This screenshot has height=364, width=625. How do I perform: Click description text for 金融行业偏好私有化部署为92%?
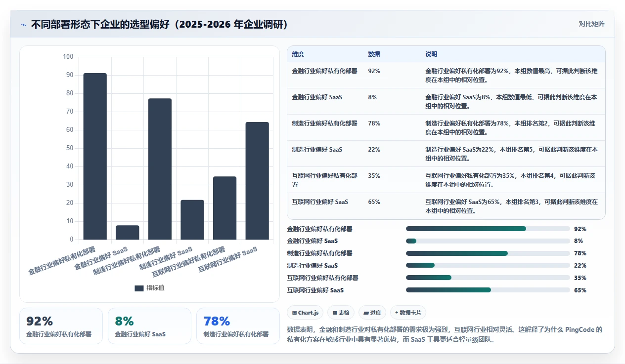click(511, 75)
